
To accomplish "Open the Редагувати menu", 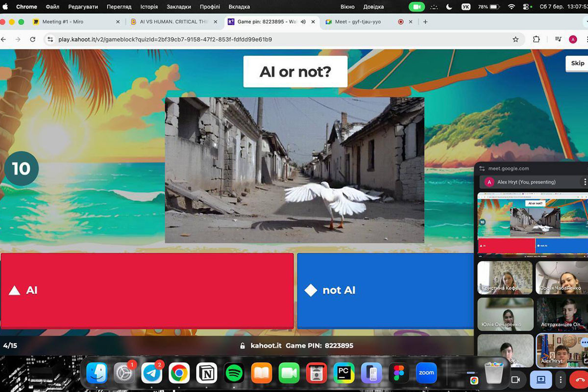I will coord(83,7).
